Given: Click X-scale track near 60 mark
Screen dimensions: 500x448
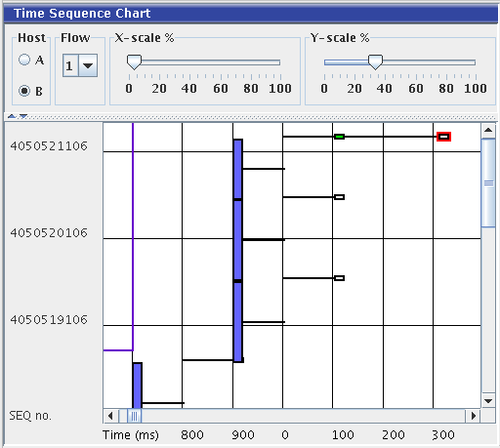Looking at the screenshot, I should pos(221,62).
